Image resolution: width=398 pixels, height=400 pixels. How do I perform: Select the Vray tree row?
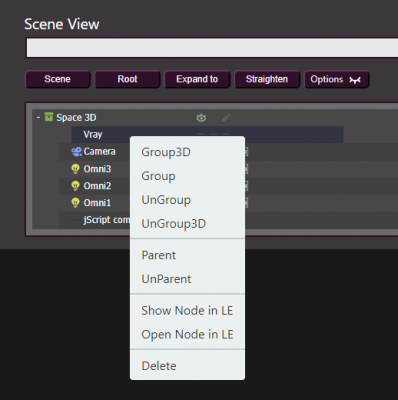coord(207,135)
